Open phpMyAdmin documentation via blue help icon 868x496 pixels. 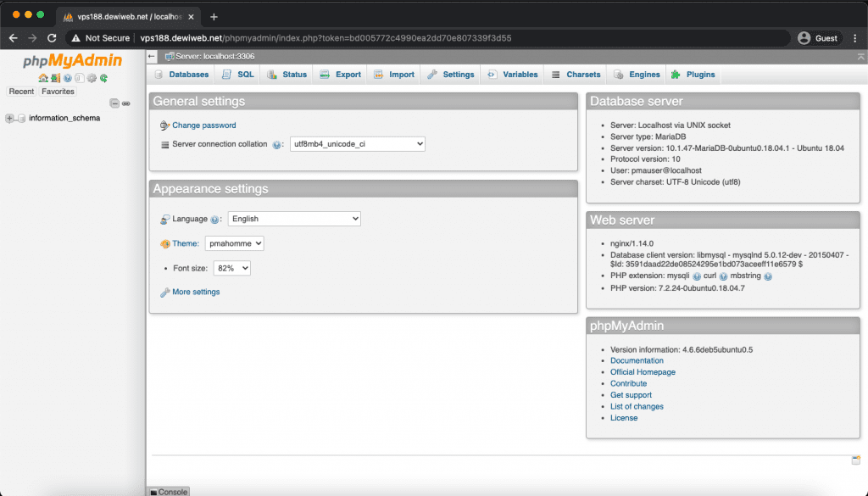click(67, 78)
